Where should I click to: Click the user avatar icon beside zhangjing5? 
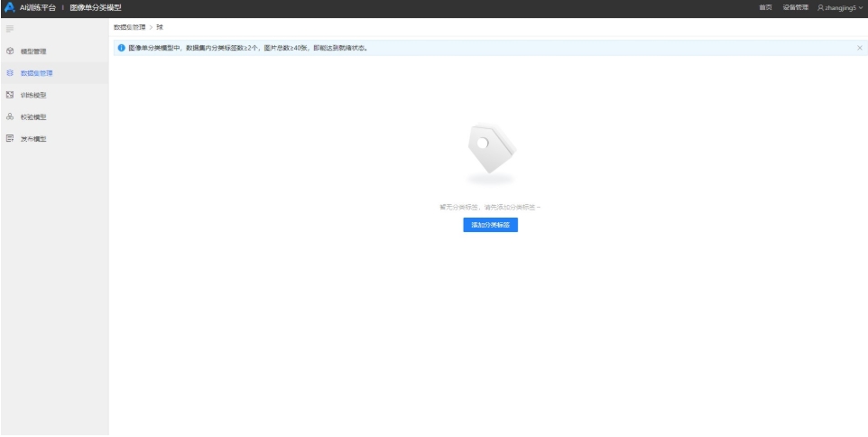point(820,7)
